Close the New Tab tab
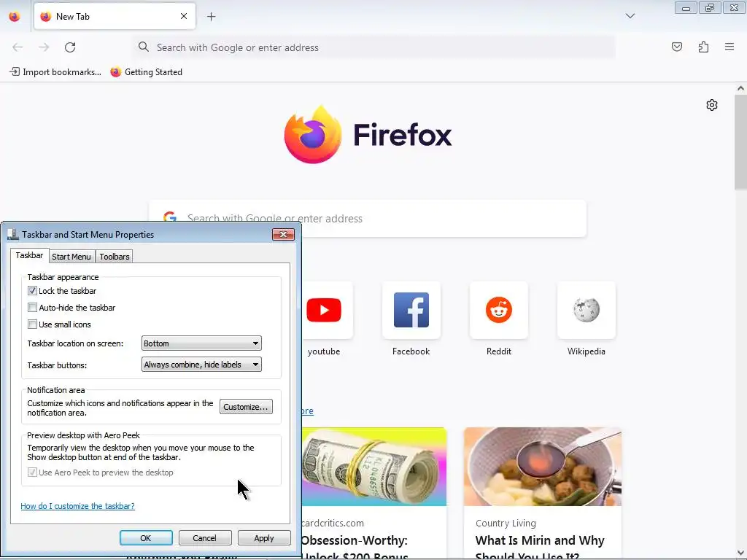Image resolution: width=747 pixels, height=560 pixels. (x=184, y=16)
